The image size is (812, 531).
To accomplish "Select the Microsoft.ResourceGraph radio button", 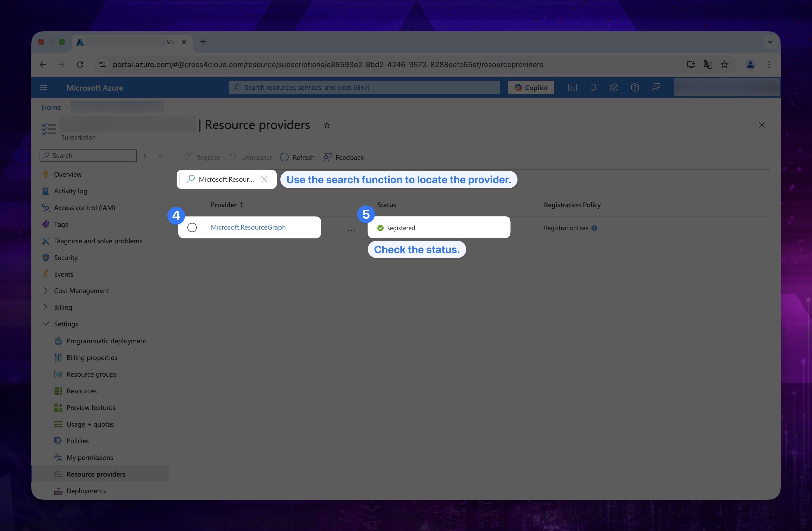I will [192, 227].
